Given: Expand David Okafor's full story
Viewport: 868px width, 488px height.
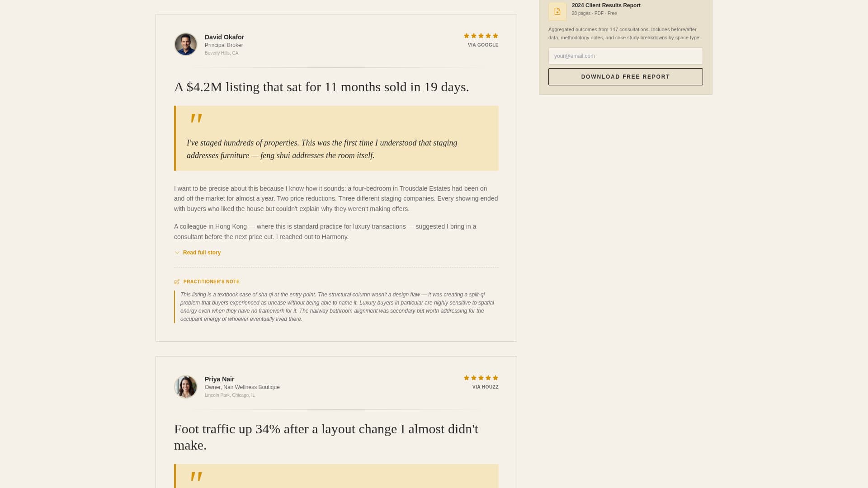Looking at the screenshot, I should click(x=202, y=253).
